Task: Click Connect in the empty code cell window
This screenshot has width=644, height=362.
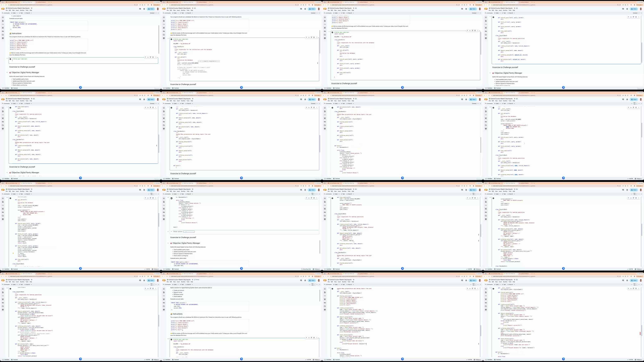Action: (152, 13)
